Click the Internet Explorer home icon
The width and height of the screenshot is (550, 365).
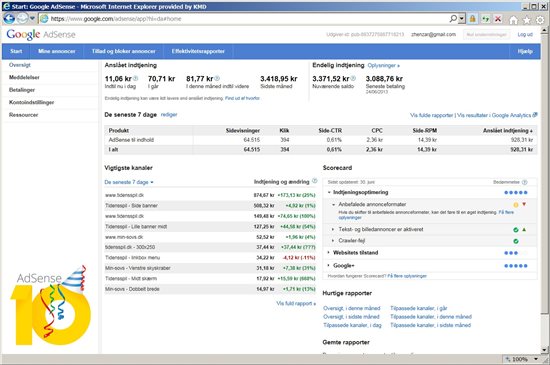click(513, 20)
